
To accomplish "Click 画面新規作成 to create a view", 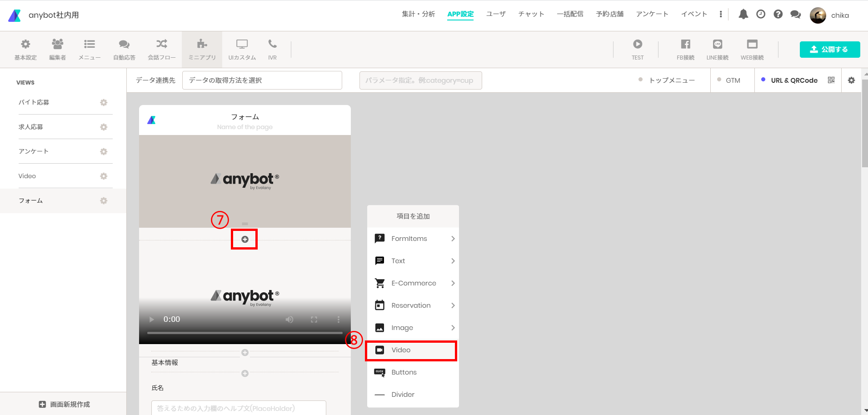I will pyautogui.click(x=64, y=404).
